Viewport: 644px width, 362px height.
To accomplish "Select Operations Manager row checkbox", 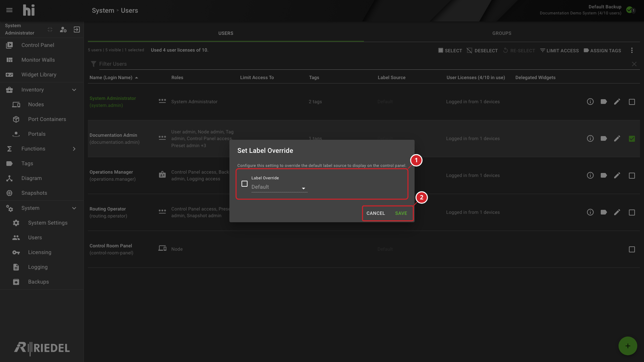I will pyautogui.click(x=632, y=176).
